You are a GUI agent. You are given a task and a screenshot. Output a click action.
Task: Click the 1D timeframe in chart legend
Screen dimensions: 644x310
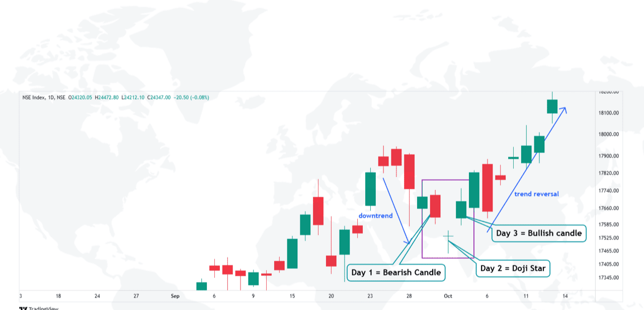tap(50, 98)
